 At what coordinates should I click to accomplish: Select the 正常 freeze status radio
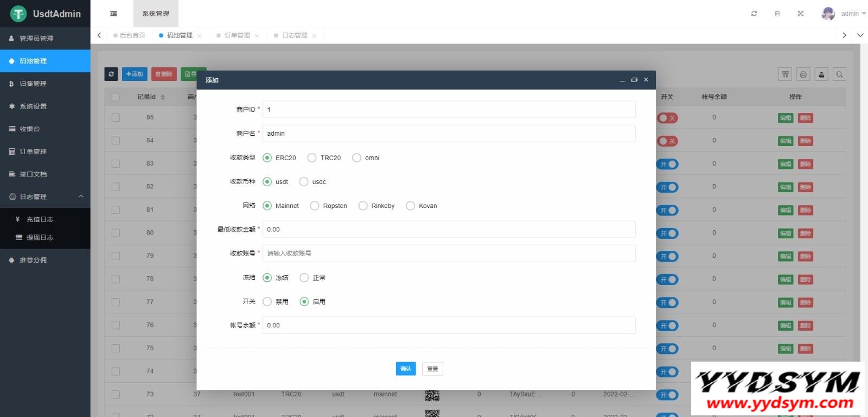[x=304, y=277]
